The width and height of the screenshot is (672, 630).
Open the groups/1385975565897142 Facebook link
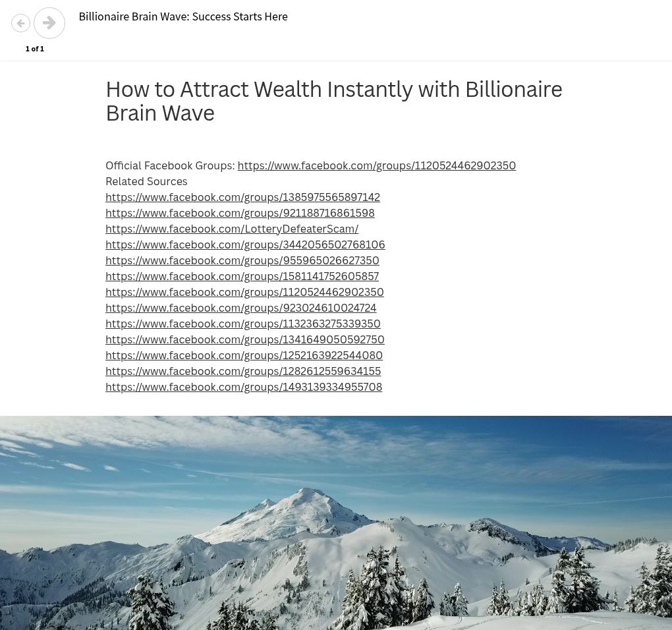242,198
